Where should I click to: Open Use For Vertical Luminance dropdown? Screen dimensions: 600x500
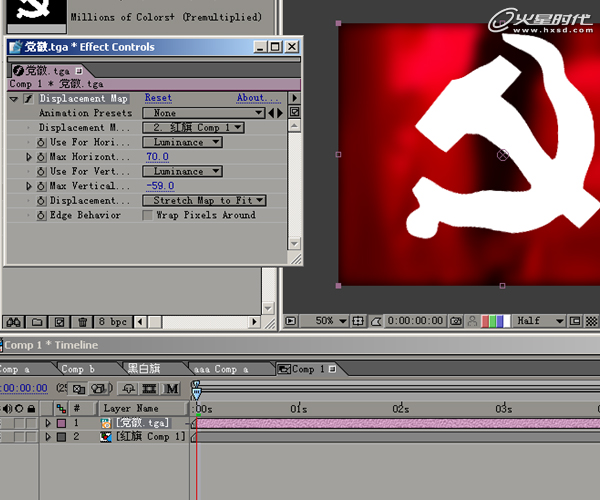tap(182, 171)
